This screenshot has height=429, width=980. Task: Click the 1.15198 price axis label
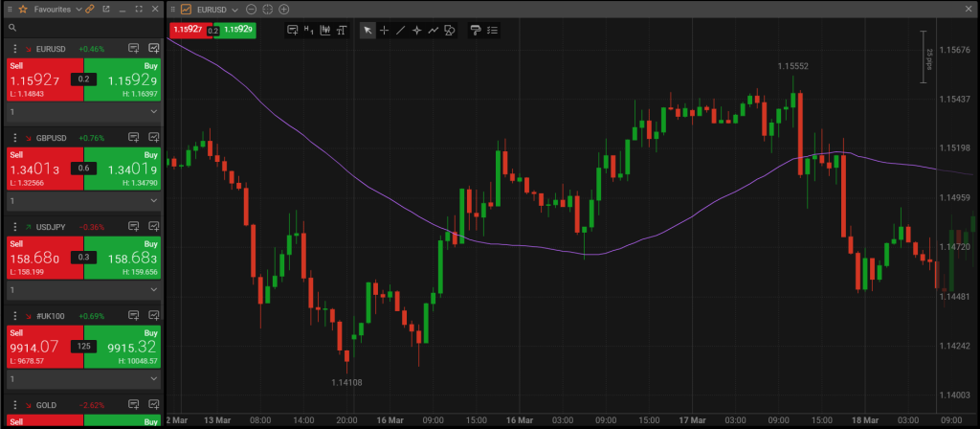[954, 148]
